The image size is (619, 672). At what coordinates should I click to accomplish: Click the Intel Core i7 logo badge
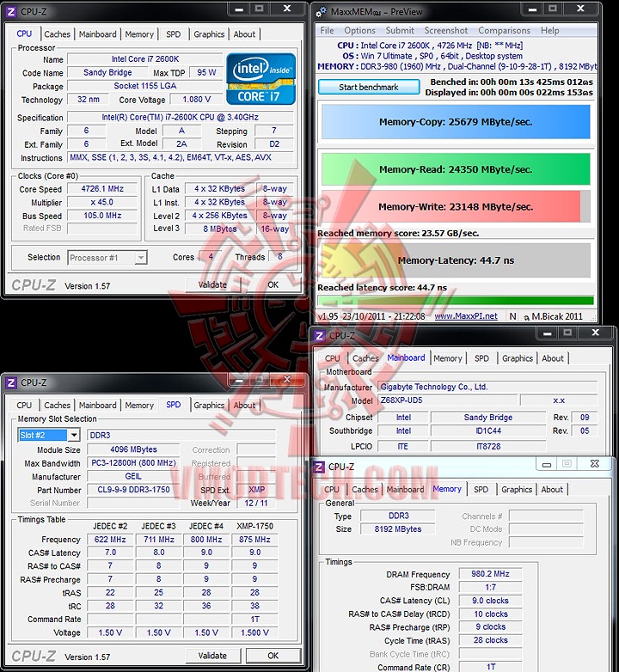[260, 79]
